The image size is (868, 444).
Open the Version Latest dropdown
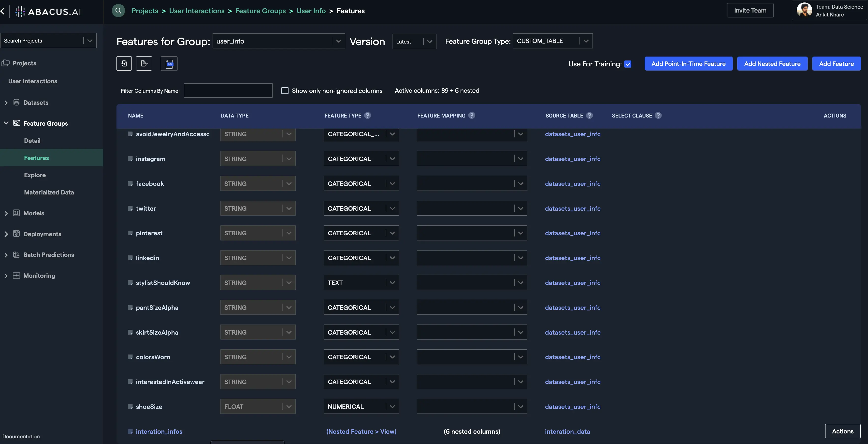(x=414, y=41)
